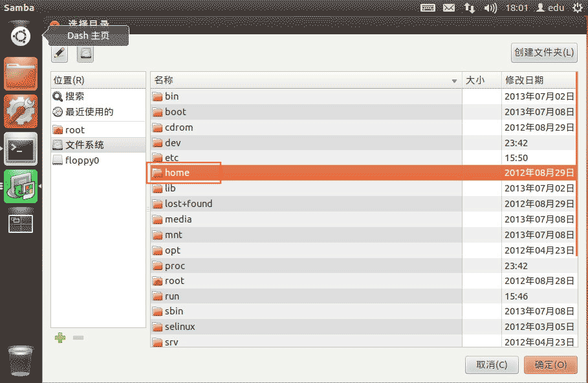
Task: Sort list by 名称 column header
Action: pos(305,80)
